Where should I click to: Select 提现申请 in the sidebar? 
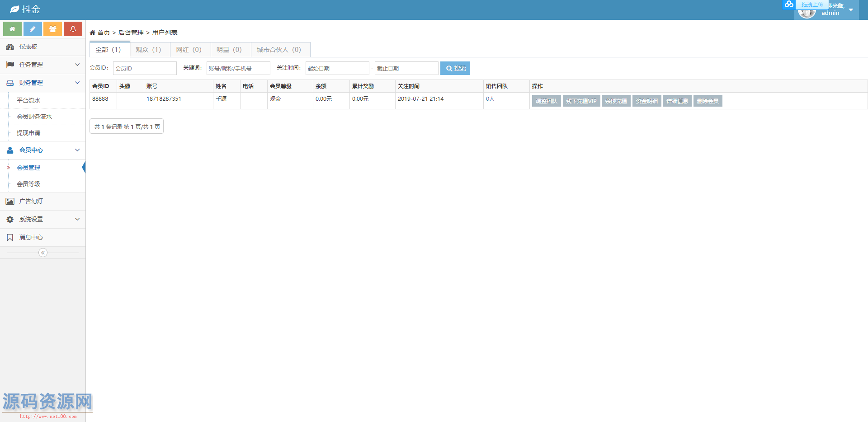point(28,133)
